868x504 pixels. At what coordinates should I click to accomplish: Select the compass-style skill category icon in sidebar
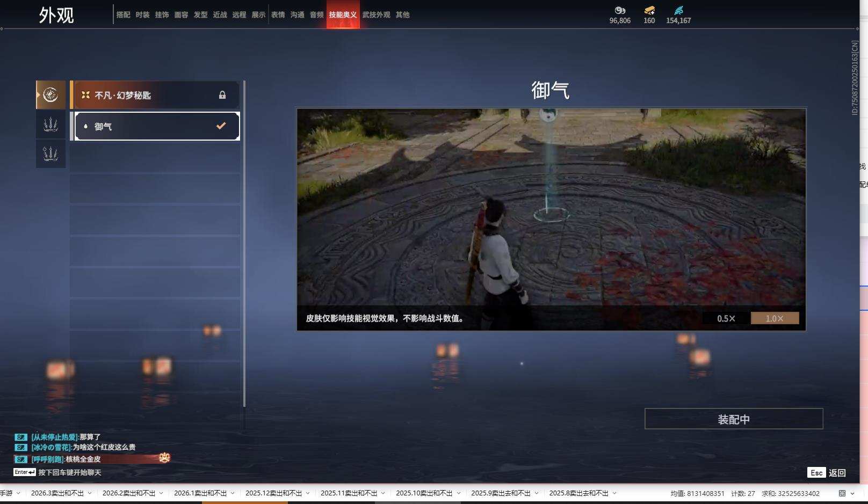(50, 94)
